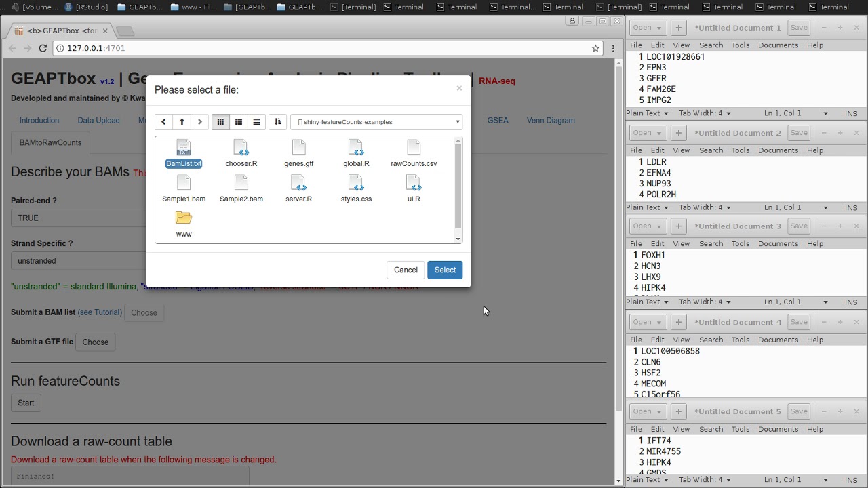The height and width of the screenshot is (488, 868).
Task: Open File menu in Untitled Document 1 window
Action: 636,45
